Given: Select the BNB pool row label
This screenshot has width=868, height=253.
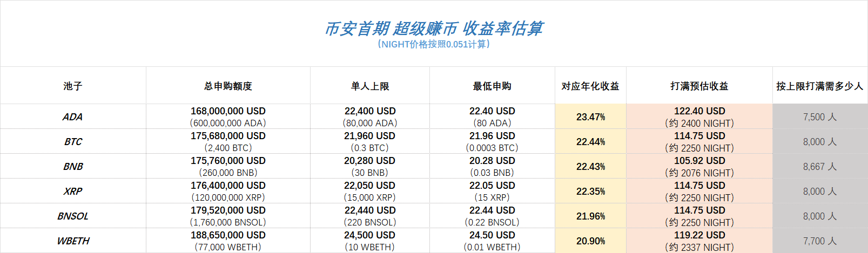Looking at the screenshot, I should pyautogui.click(x=73, y=167).
